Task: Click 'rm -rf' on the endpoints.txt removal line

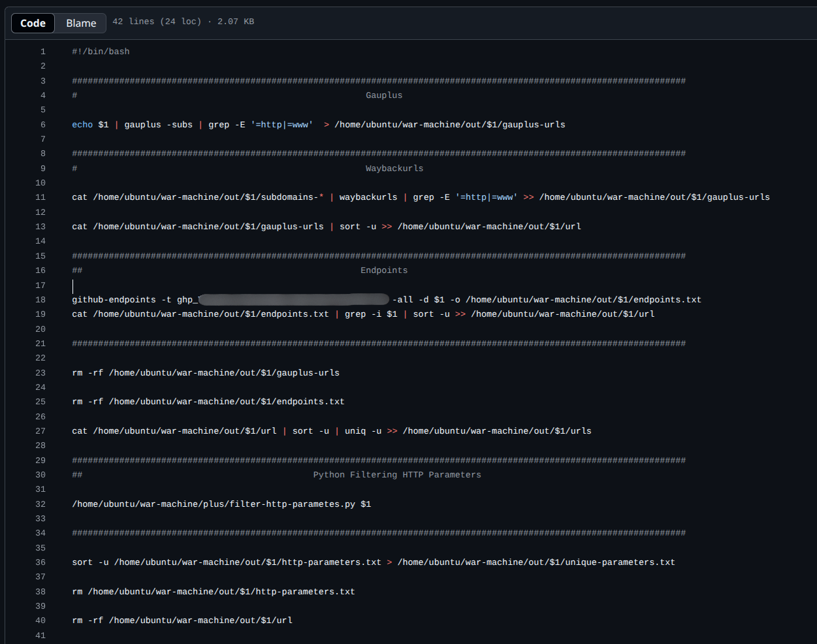Action: 88,402
